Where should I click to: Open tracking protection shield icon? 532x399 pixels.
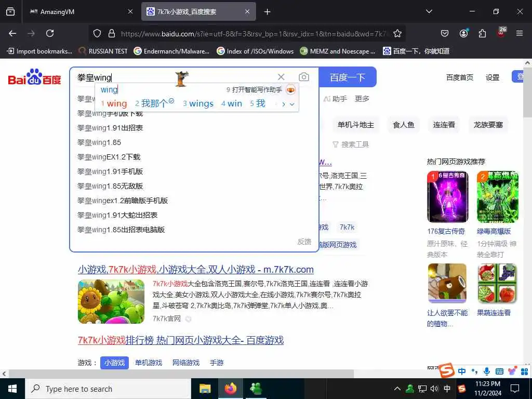pos(97,33)
